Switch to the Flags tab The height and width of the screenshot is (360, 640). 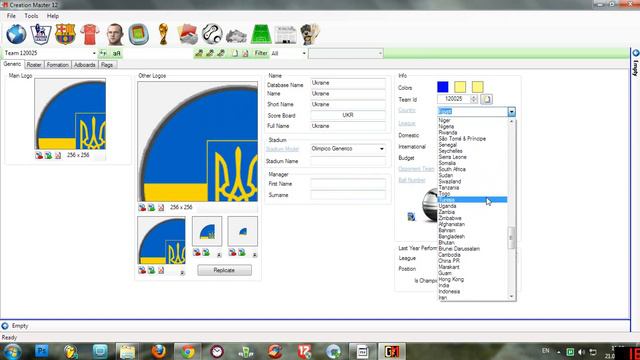(107, 65)
